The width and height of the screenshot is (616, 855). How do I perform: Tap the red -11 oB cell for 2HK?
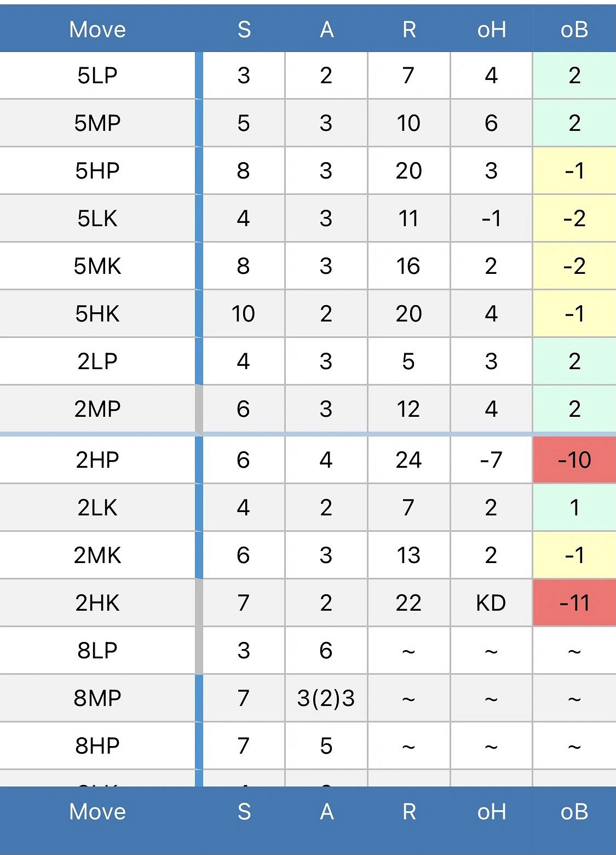click(574, 603)
